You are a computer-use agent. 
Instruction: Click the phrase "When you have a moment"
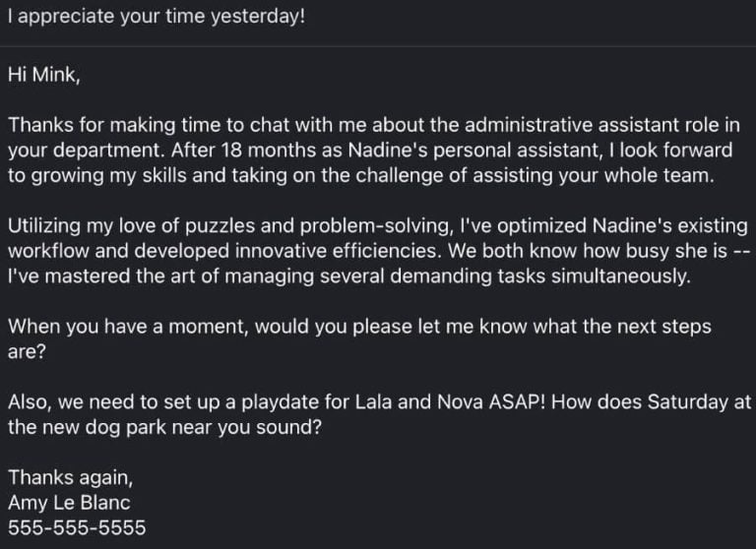(x=127, y=327)
